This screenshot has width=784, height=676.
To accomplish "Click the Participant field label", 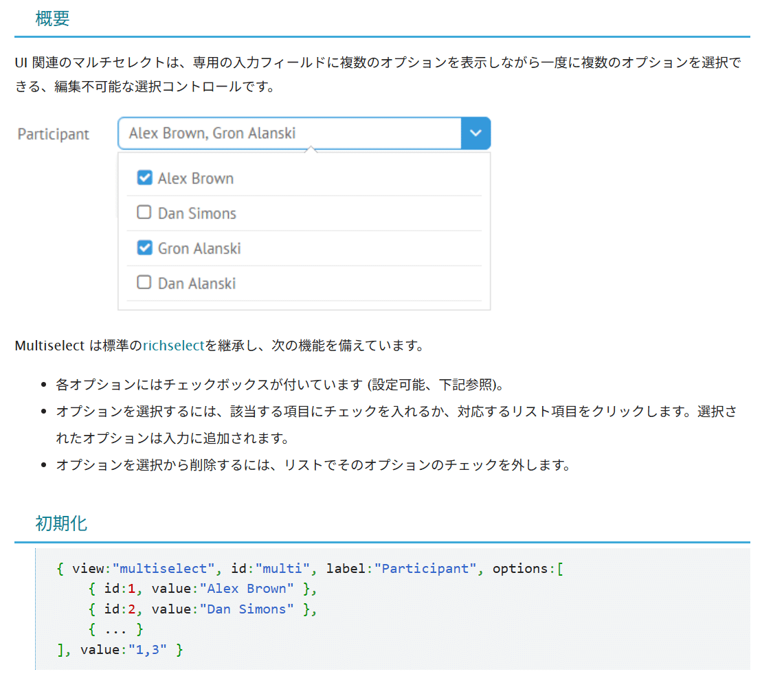I will (54, 134).
